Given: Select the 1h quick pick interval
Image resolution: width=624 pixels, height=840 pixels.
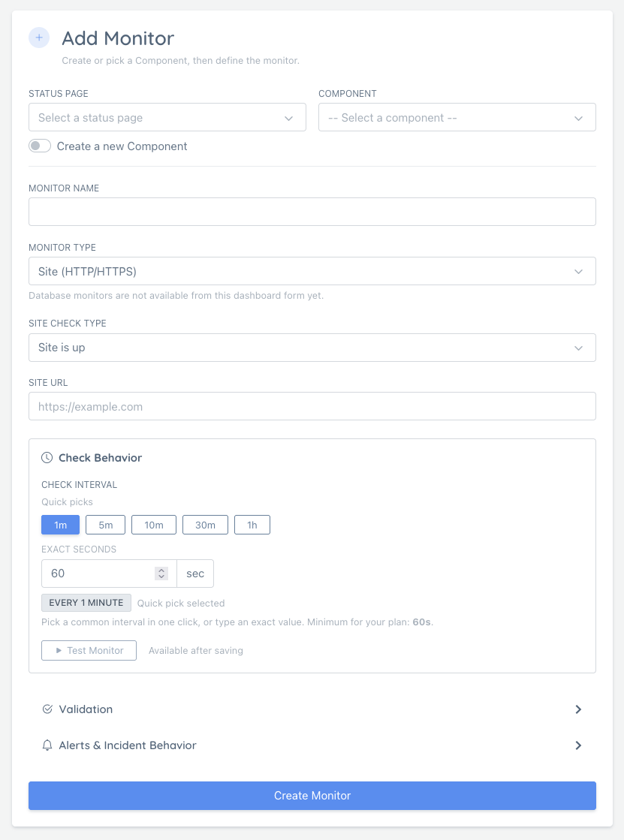Looking at the screenshot, I should click(252, 525).
